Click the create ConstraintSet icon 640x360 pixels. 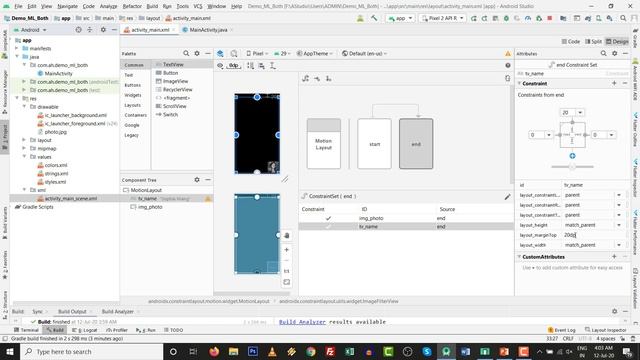tap(305, 78)
